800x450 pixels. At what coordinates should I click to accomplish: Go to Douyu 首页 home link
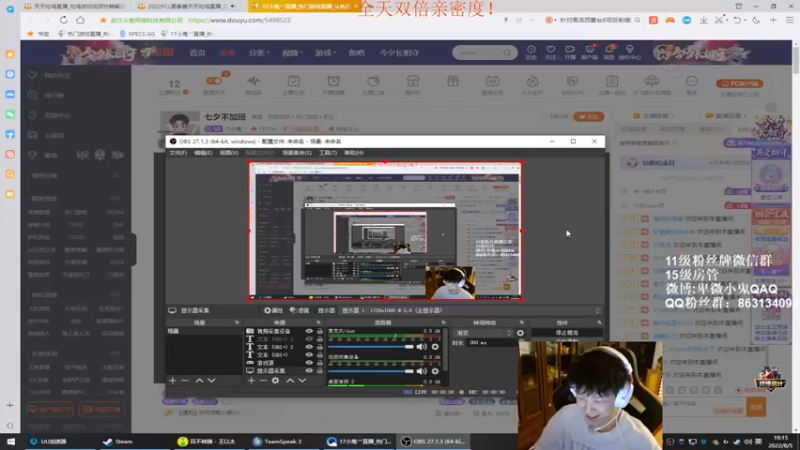click(x=197, y=53)
